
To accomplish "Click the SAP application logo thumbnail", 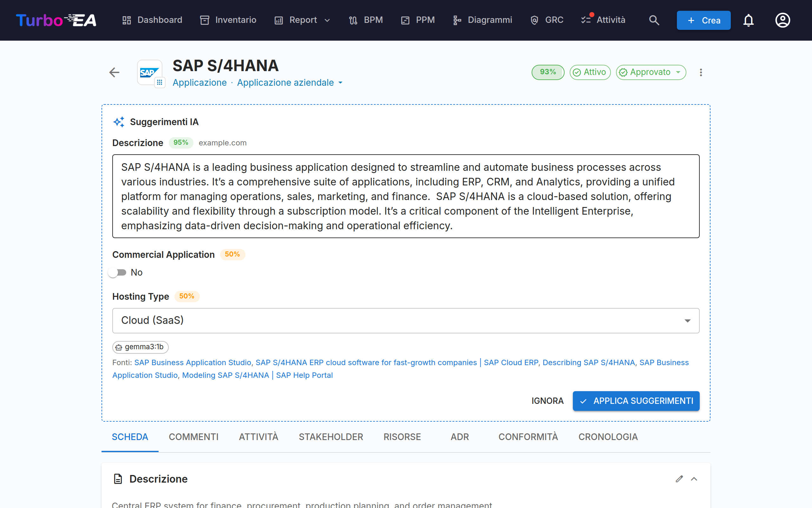I will 149,72.
